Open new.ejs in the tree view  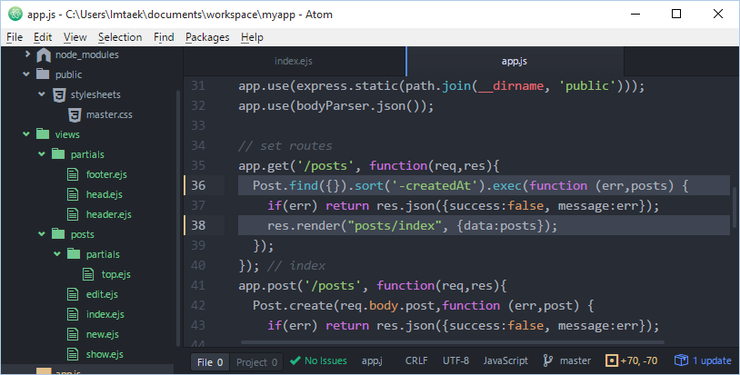coord(102,334)
